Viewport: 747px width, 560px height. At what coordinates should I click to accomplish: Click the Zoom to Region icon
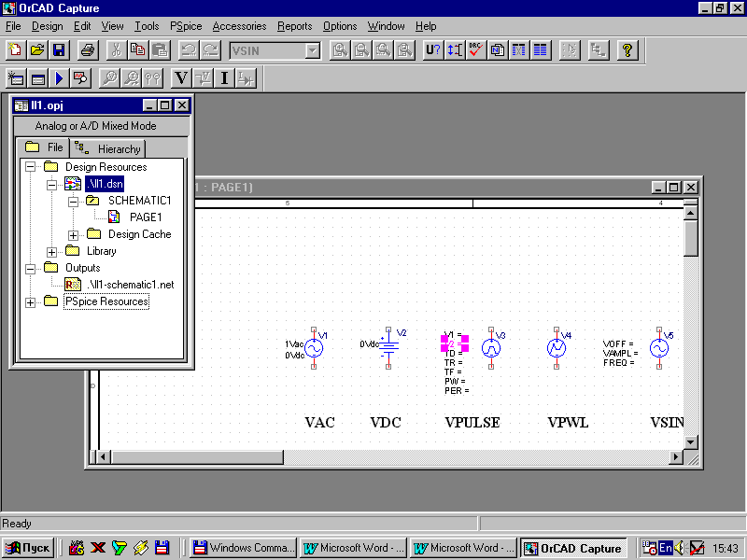383,50
